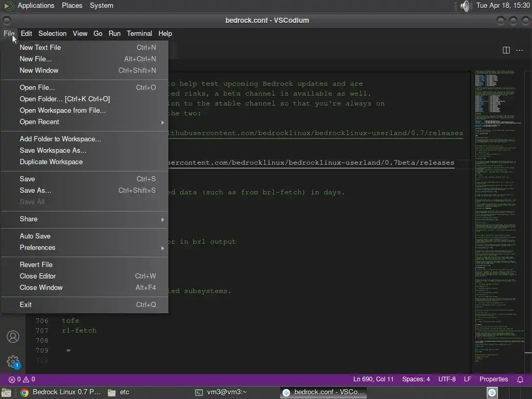Viewport: 532px width, 399px height.
Task: Click line number 707 in gutter
Action: click(x=42, y=330)
